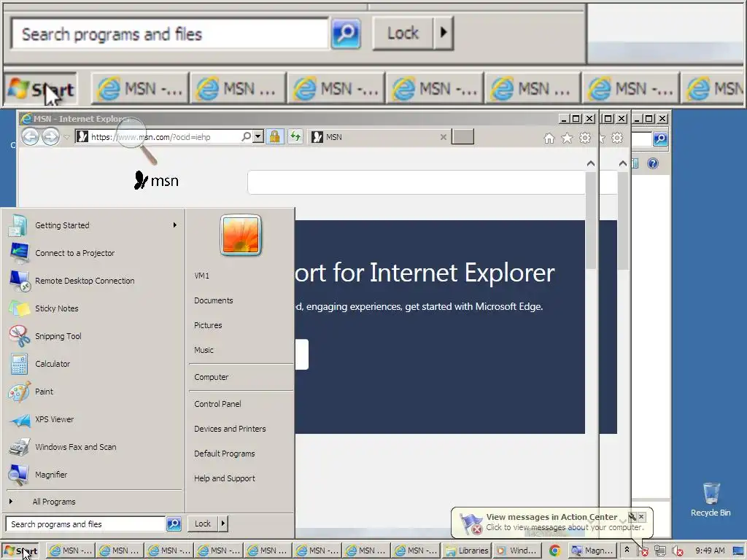This screenshot has height=560, width=747.
Task: Open Magnifier from Start menu list
Action: point(93,474)
